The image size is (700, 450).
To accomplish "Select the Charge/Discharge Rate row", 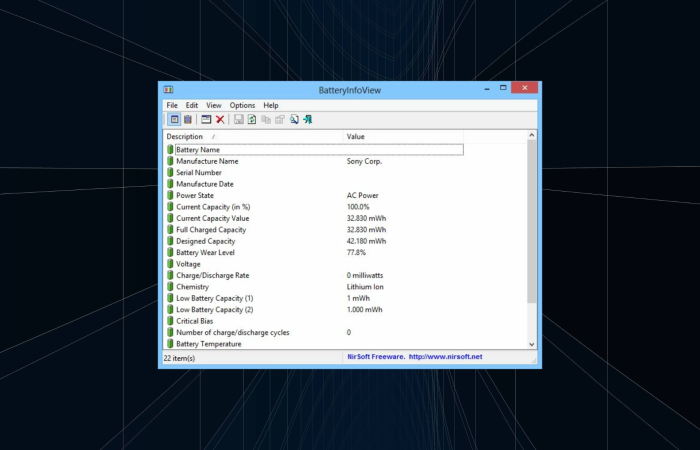I will pyautogui.click(x=315, y=275).
